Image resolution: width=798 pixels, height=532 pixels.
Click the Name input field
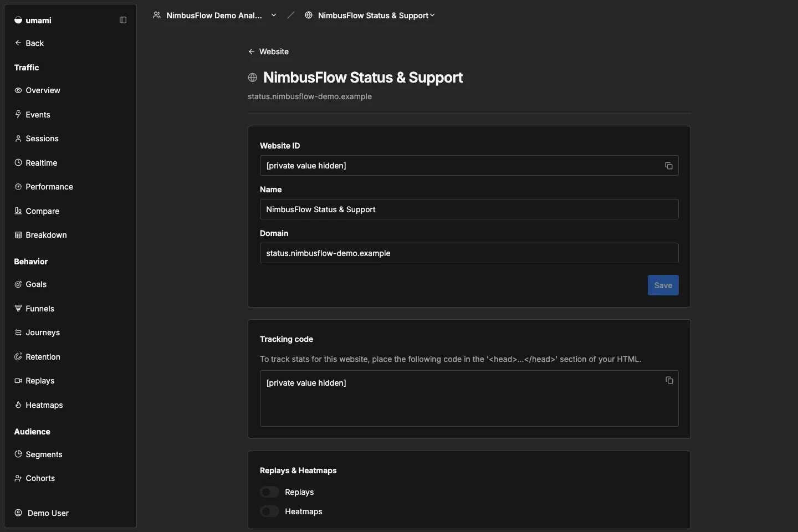coord(469,209)
